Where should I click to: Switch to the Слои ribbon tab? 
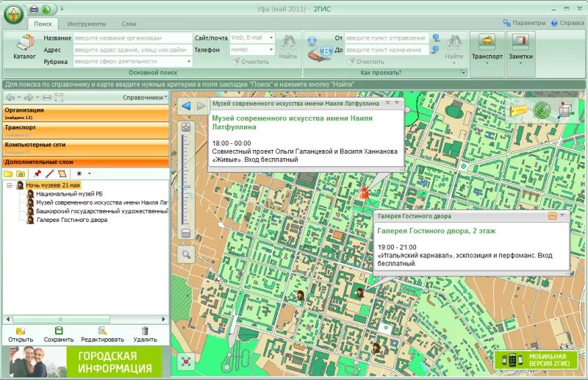coord(129,24)
